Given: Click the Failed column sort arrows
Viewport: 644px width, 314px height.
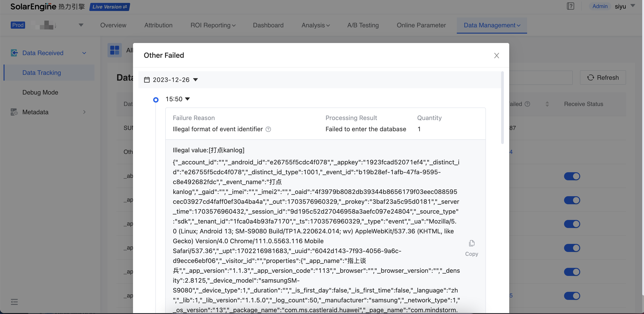Looking at the screenshot, I should [x=547, y=104].
